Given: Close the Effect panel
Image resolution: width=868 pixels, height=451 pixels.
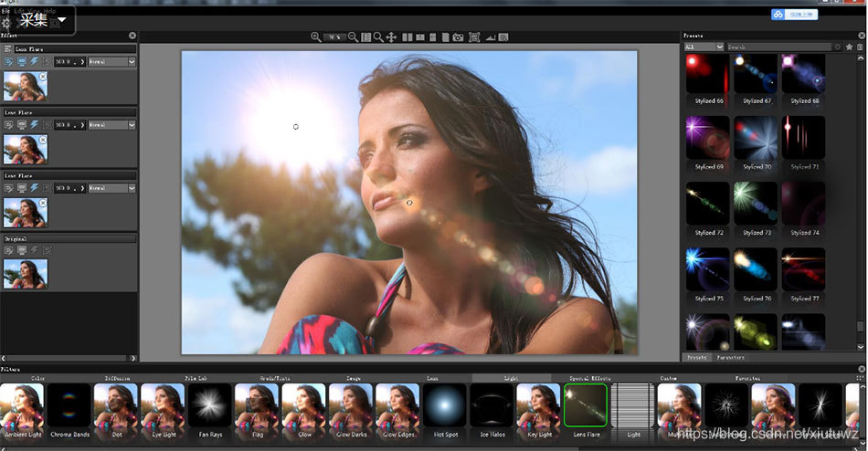Looking at the screenshot, I should click(132, 36).
